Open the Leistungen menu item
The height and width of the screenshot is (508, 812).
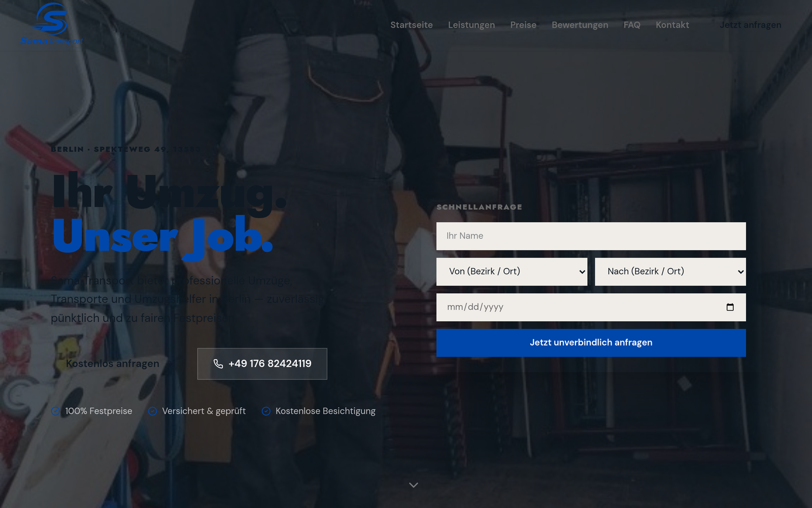click(x=471, y=25)
